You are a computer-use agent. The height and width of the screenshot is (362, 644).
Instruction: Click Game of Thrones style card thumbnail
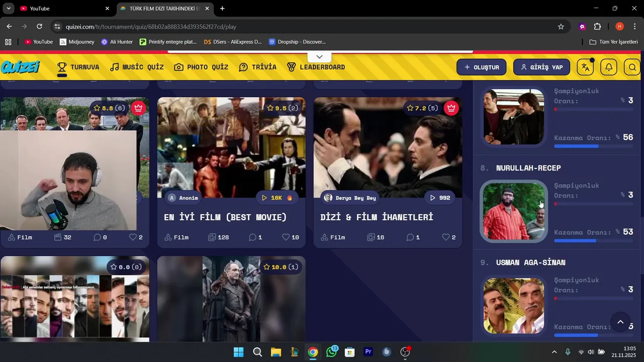231,299
